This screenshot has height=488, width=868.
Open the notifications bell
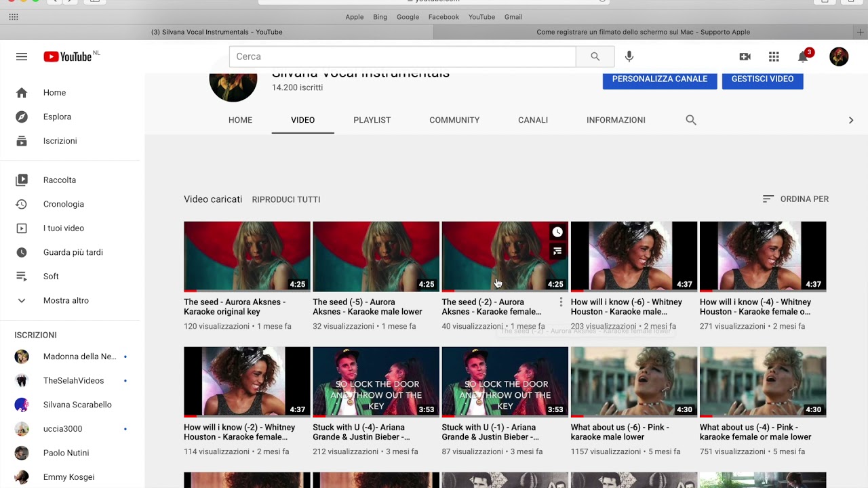(x=803, y=57)
